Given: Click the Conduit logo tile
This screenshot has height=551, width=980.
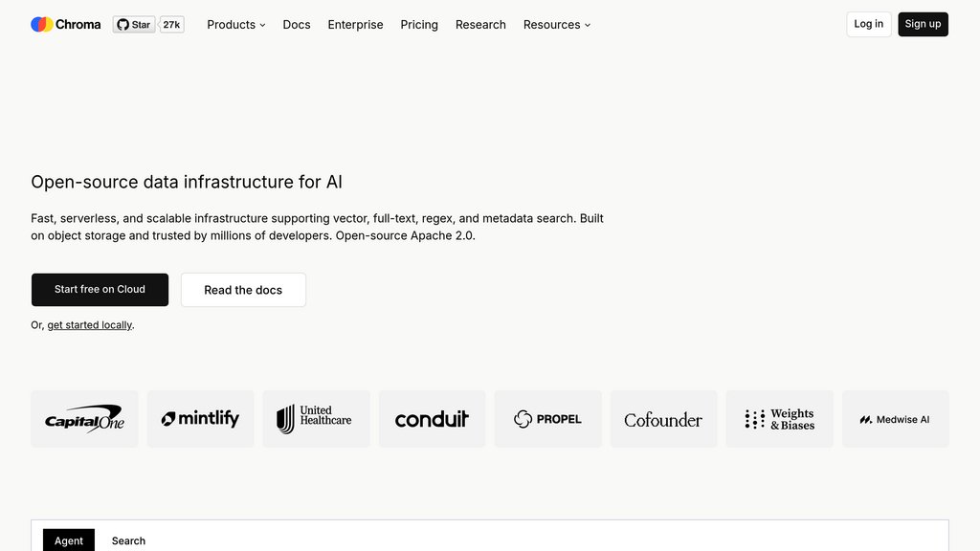Looking at the screenshot, I should [x=432, y=419].
